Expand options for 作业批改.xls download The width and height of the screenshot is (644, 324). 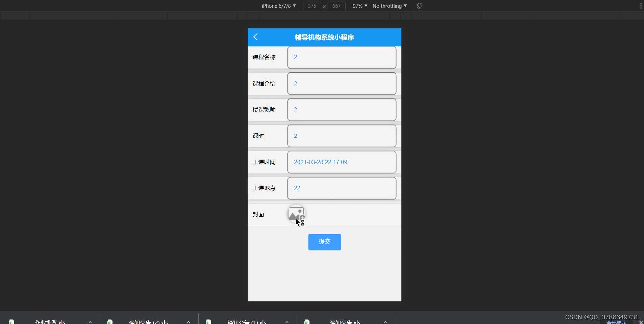90,322
